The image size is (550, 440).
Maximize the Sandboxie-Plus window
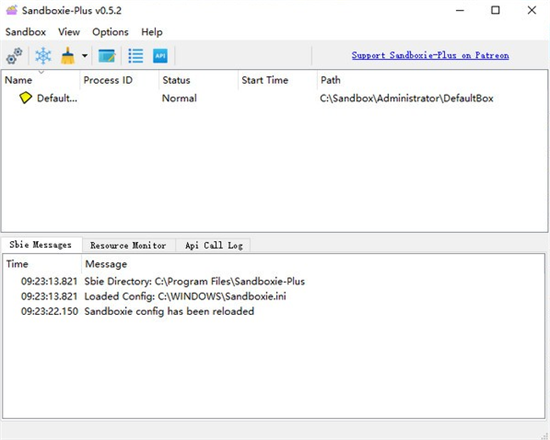coord(495,10)
